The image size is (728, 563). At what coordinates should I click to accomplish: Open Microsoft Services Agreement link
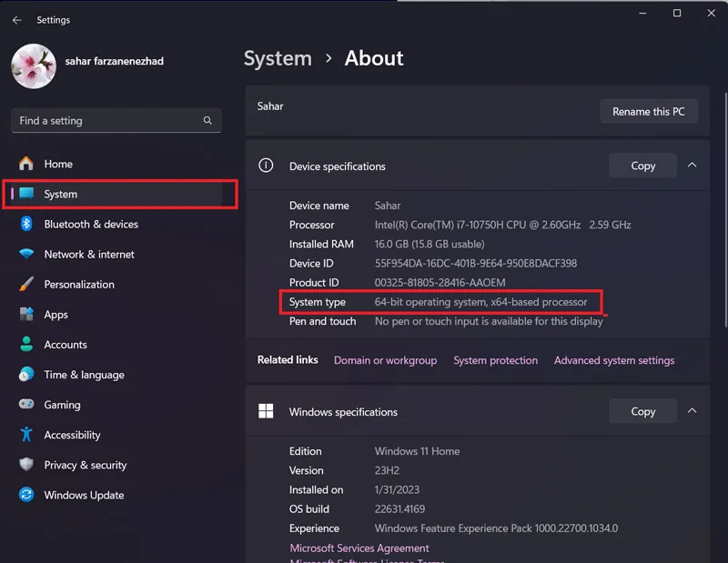tap(359, 548)
